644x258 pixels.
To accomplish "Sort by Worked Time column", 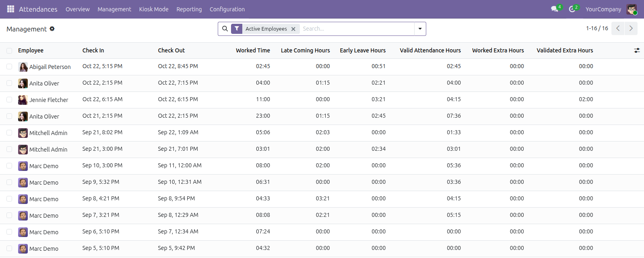I will pyautogui.click(x=253, y=50).
